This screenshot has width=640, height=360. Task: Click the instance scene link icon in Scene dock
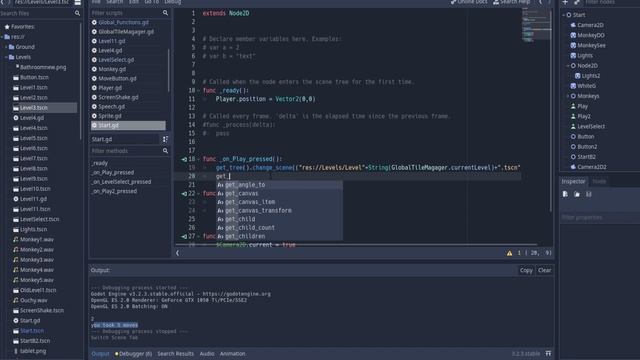tap(577, 2)
